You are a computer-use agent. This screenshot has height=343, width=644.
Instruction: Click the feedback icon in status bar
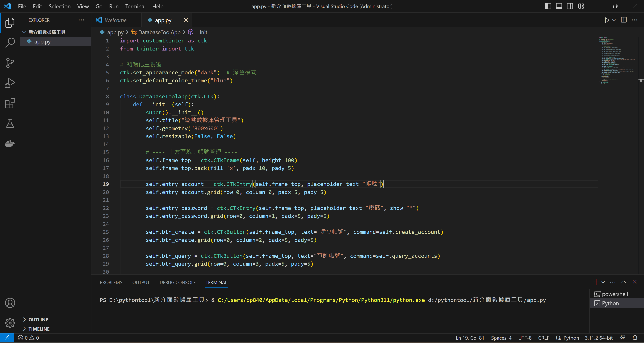[623, 338]
